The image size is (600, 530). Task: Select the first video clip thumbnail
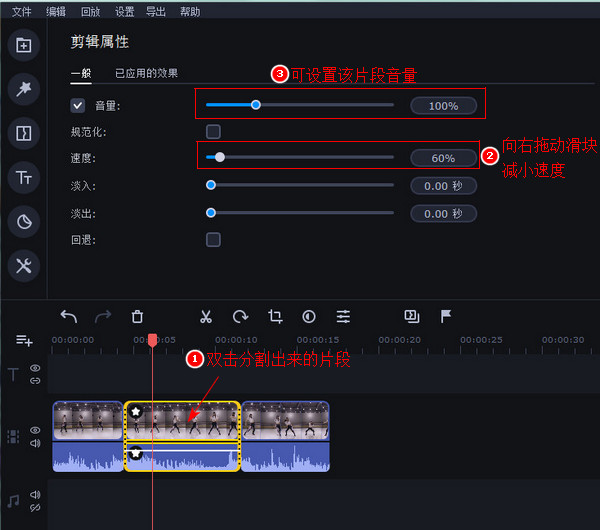(x=88, y=420)
